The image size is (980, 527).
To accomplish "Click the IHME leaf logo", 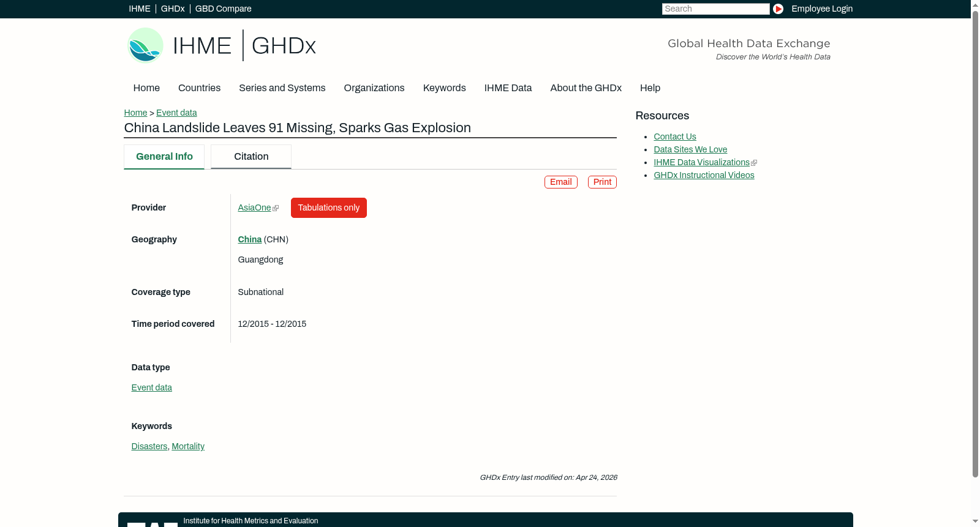I will (145, 45).
